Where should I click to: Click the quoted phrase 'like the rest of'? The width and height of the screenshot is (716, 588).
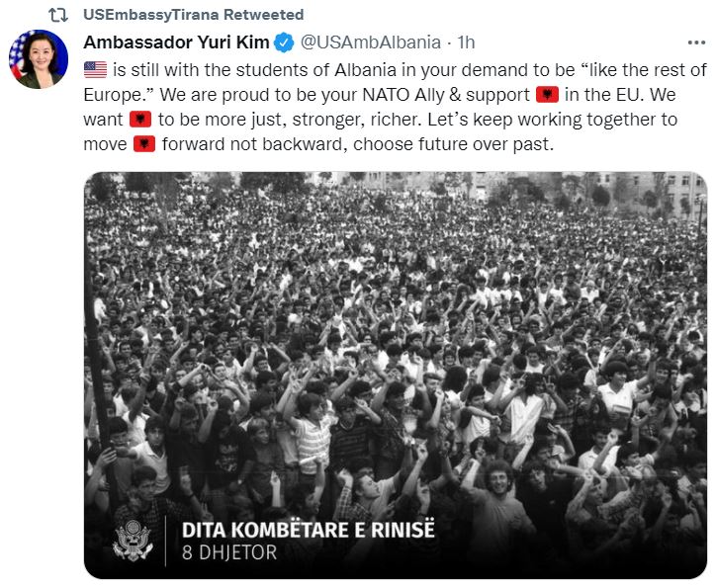(639, 69)
